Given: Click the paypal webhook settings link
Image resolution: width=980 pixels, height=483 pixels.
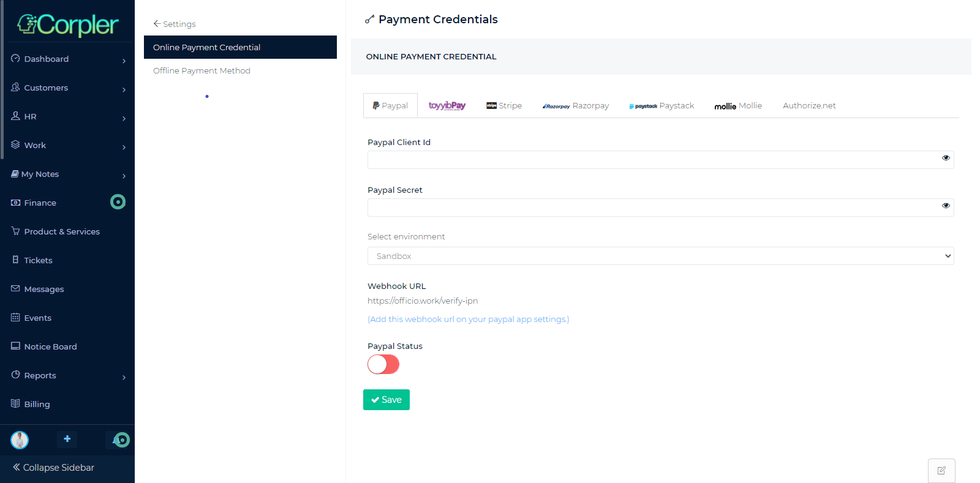Looking at the screenshot, I should click(468, 319).
